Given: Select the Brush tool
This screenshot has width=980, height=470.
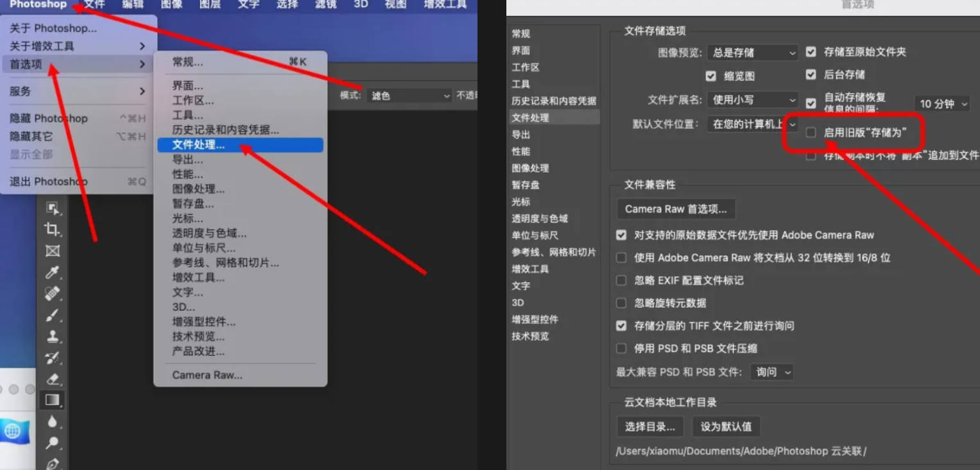Looking at the screenshot, I should (x=53, y=315).
